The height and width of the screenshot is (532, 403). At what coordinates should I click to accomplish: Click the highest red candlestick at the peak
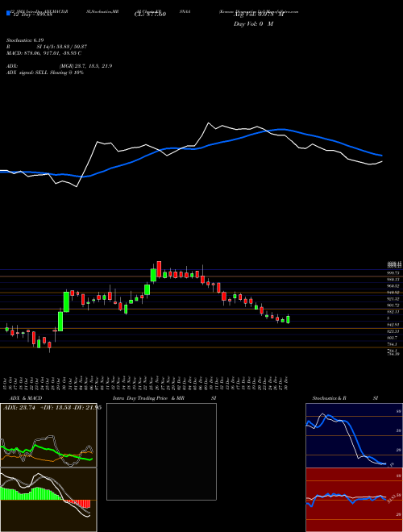159,269
